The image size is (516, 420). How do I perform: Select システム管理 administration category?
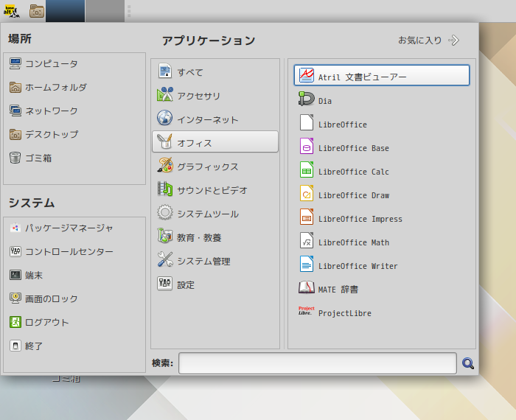215,261
